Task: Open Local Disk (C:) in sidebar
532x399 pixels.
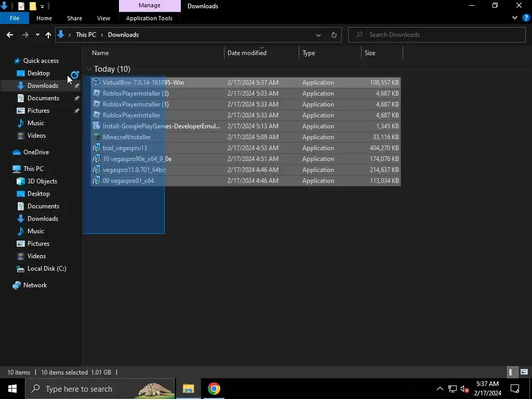Action: tap(46, 269)
